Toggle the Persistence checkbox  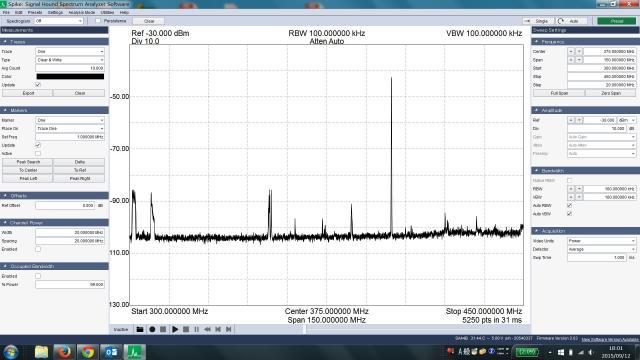[x=98, y=21]
